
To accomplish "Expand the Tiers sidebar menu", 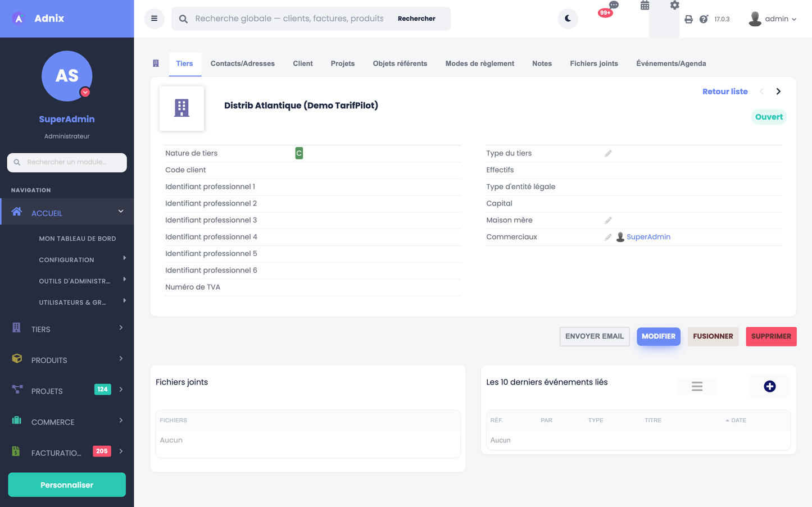I will point(67,329).
